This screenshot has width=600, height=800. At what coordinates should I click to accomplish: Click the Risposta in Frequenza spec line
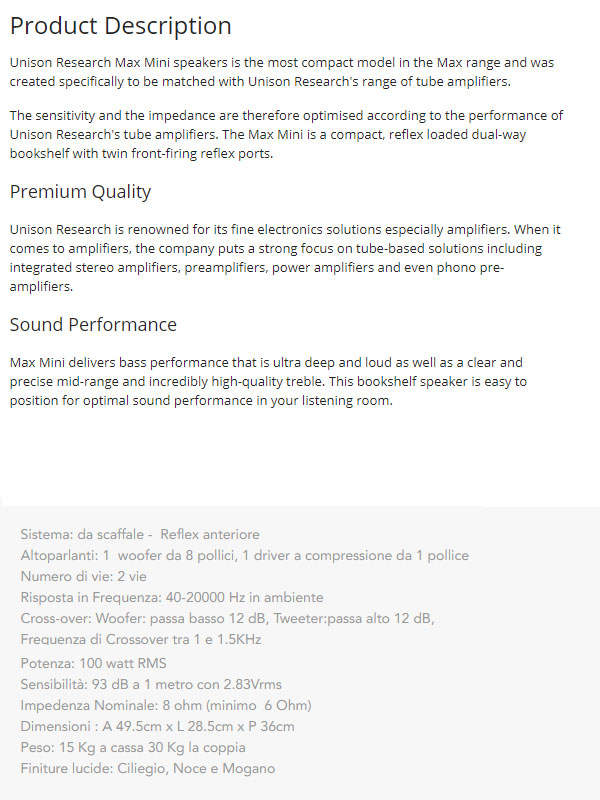click(172, 597)
